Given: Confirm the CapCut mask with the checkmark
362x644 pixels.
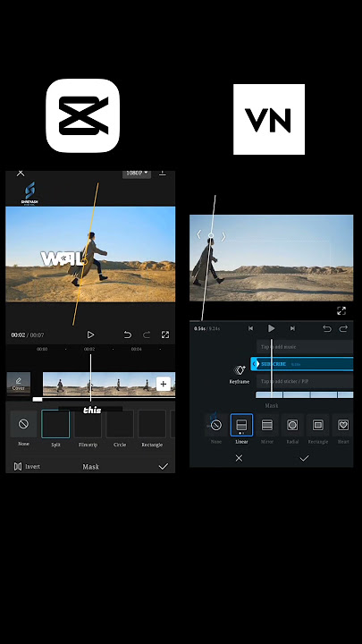Looking at the screenshot, I should pos(164,466).
